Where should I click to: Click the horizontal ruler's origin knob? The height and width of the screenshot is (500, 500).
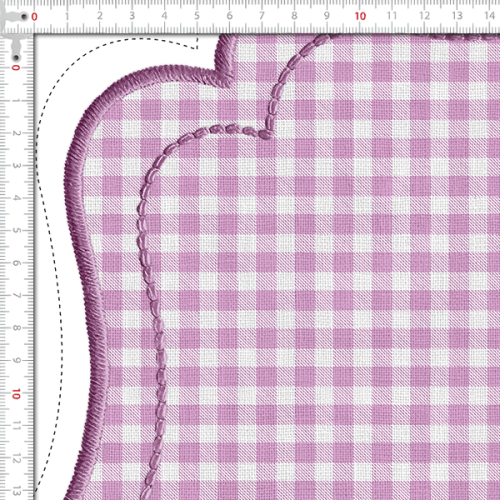24,16
